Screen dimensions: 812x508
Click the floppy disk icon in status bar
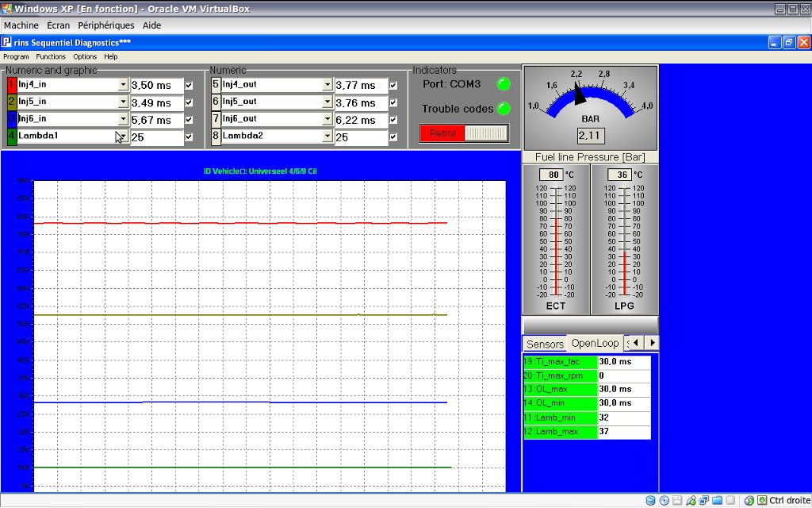coord(677,500)
